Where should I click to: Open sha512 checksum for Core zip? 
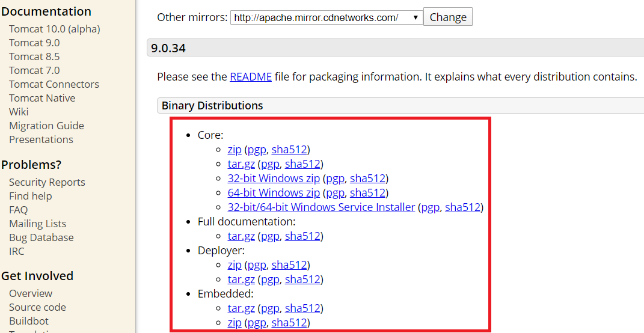(289, 150)
